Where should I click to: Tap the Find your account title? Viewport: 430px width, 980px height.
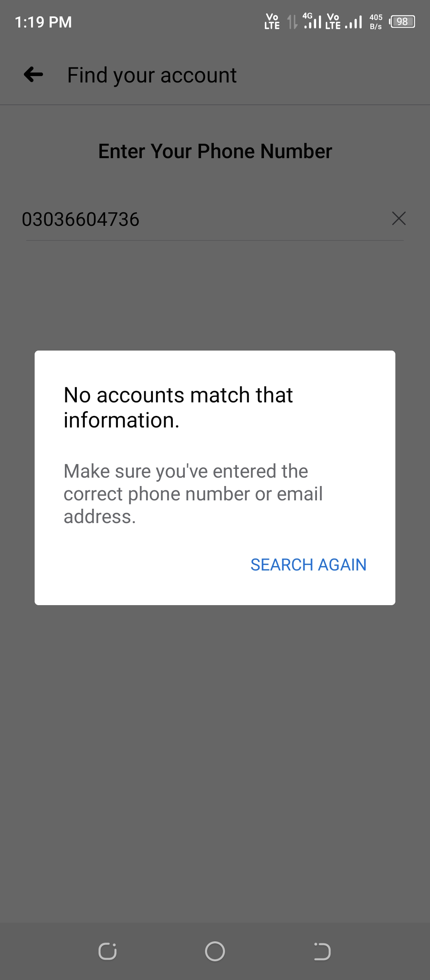click(152, 75)
